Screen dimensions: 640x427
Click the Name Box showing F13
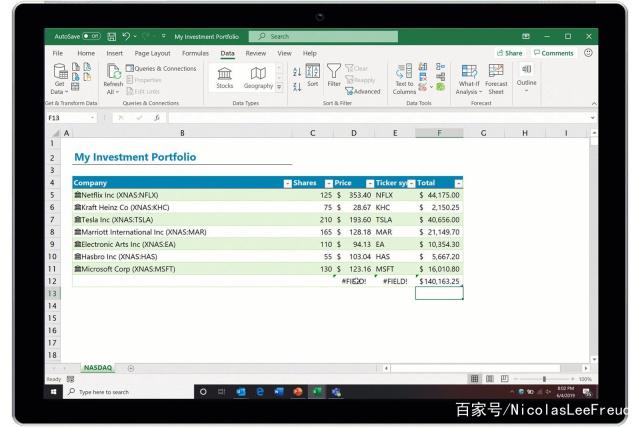[x=71, y=118]
